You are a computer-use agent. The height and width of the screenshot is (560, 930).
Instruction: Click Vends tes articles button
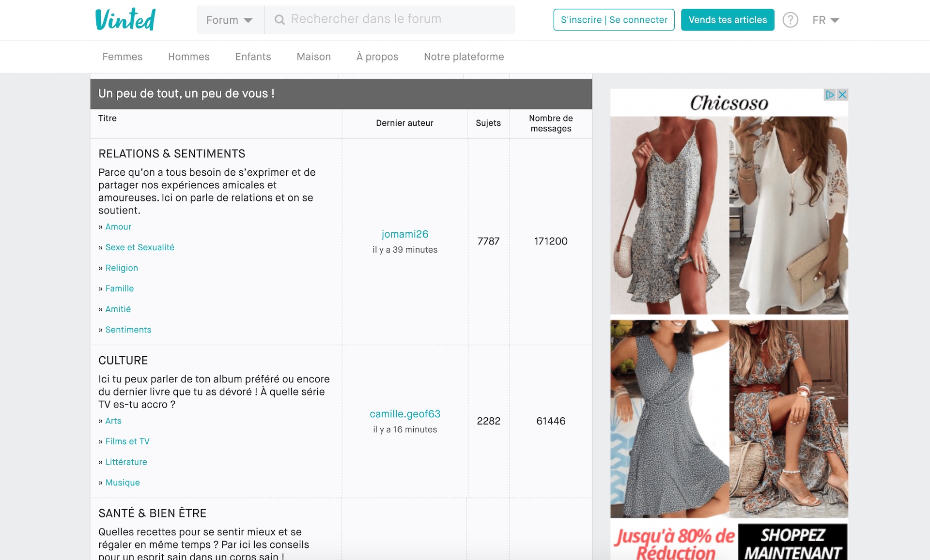[x=728, y=20]
